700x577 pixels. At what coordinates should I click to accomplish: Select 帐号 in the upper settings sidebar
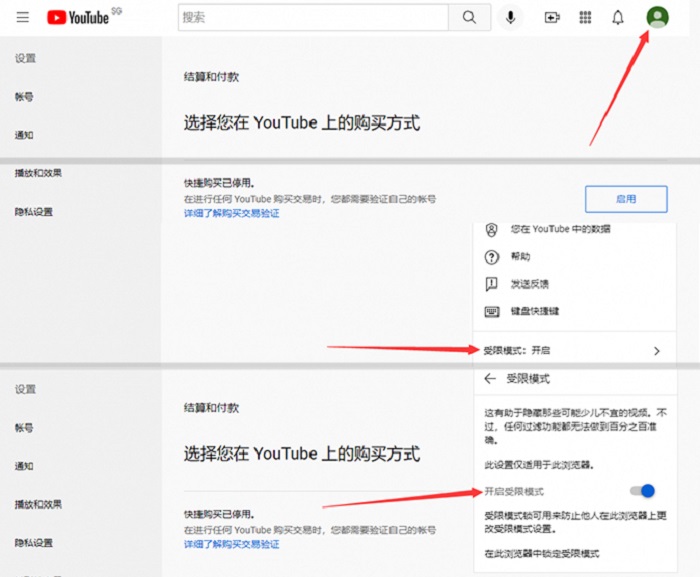click(x=24, y=96)
